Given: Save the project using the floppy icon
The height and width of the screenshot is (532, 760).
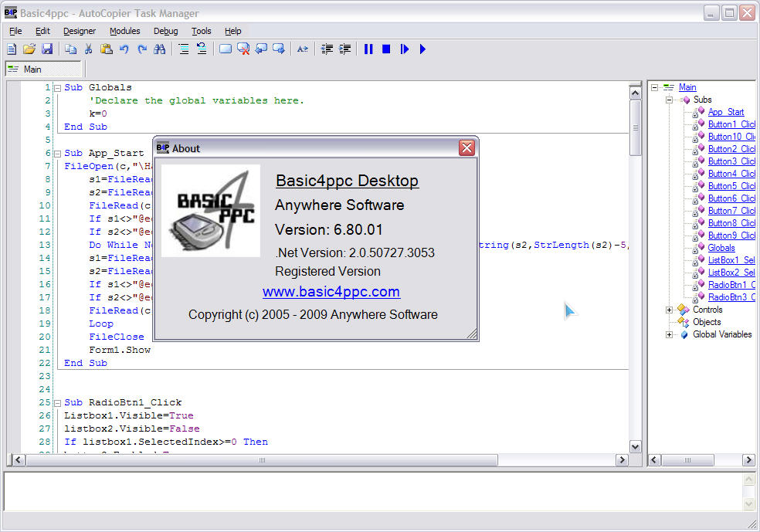Looking at the screenshot, I should (x=47, y=49).
